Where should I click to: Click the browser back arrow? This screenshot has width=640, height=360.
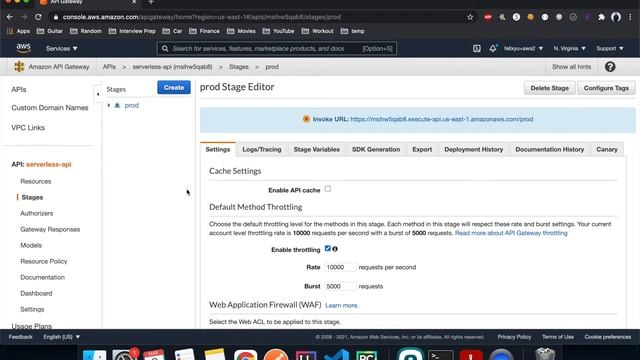10,17
